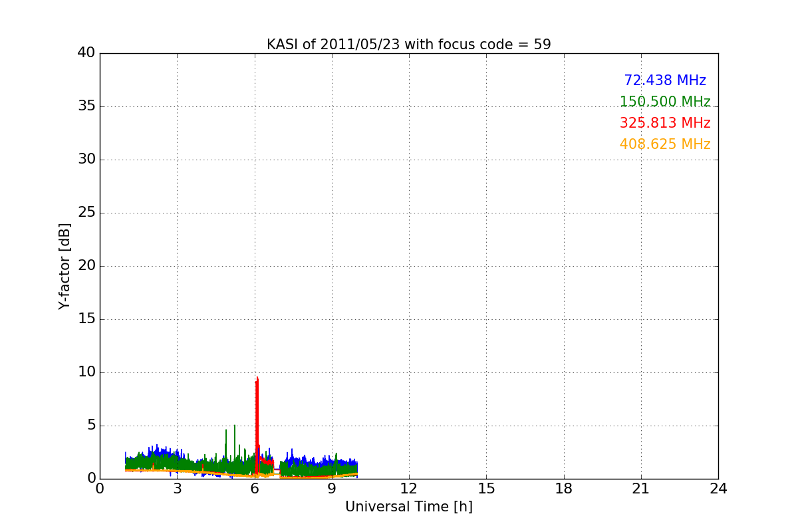Click the red spike peak near 6 h
Screen dimensions: 798x532
tap(257, 378)
